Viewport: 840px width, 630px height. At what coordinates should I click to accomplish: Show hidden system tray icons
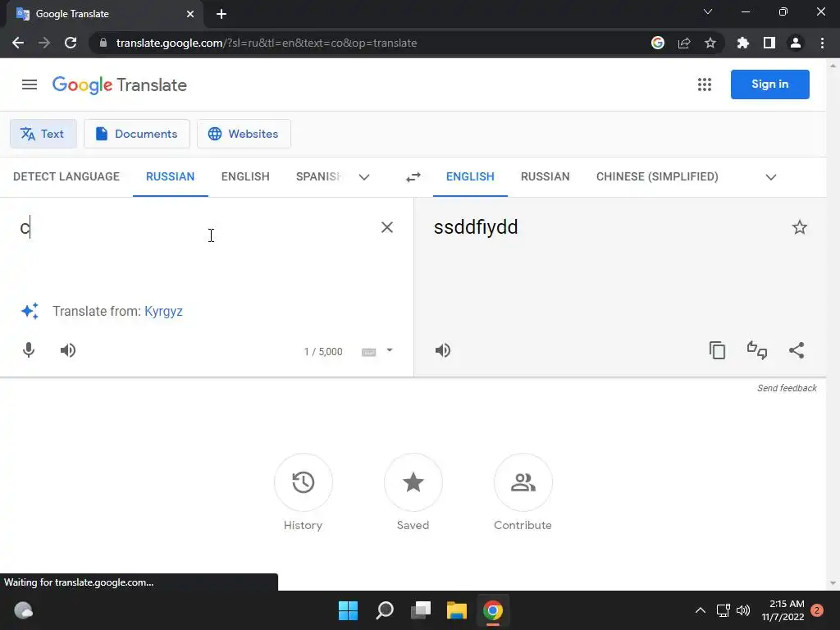(x=701, y=610)
